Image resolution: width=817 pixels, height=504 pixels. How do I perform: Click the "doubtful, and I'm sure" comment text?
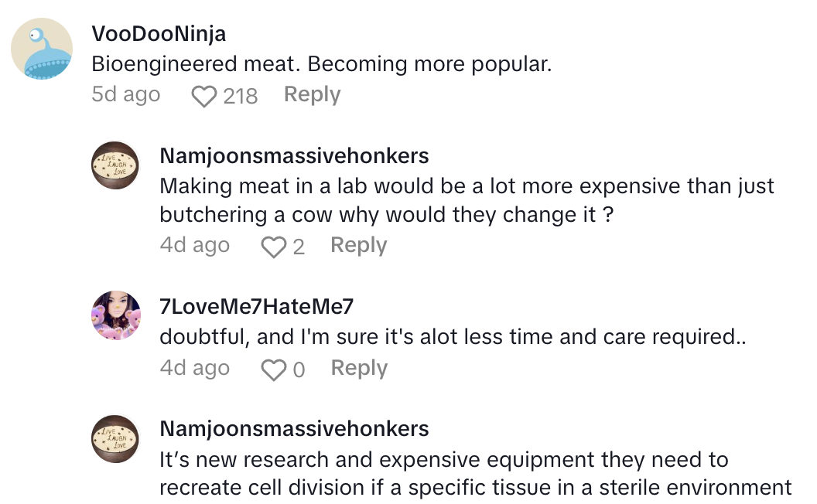tap(452, 337)
